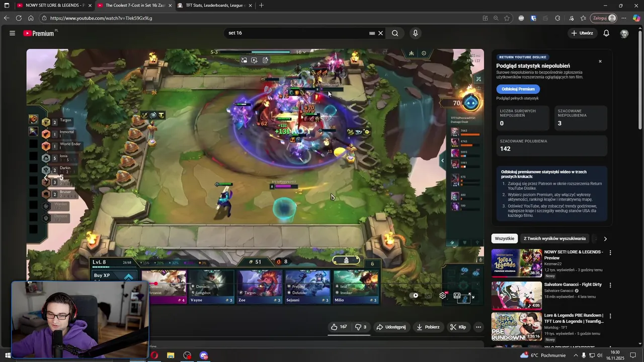Click the Odblokuj Premium button
This screenshot has width=644, height=362.
click(x=518, y=89)
